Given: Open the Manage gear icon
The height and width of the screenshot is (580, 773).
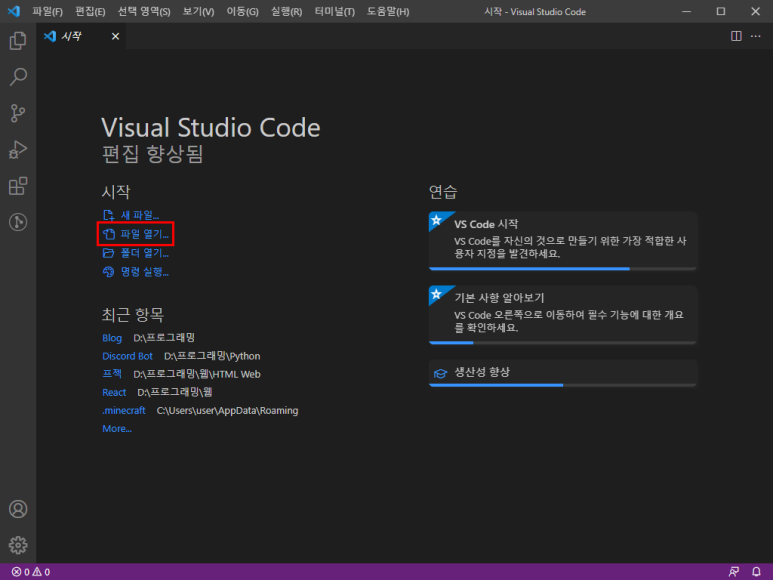Looking at the screenshot, I should [x=18, y=545].
